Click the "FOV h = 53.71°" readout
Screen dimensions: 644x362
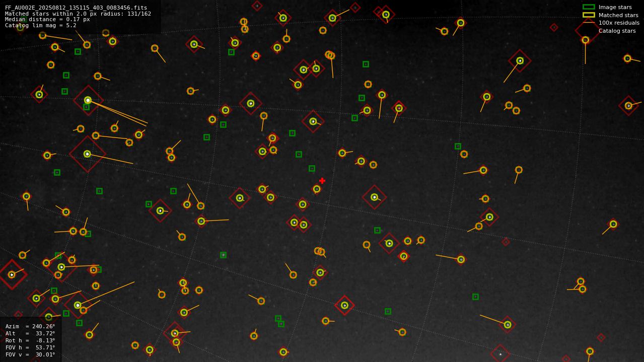pyautogui.click(x=30, y=347)
